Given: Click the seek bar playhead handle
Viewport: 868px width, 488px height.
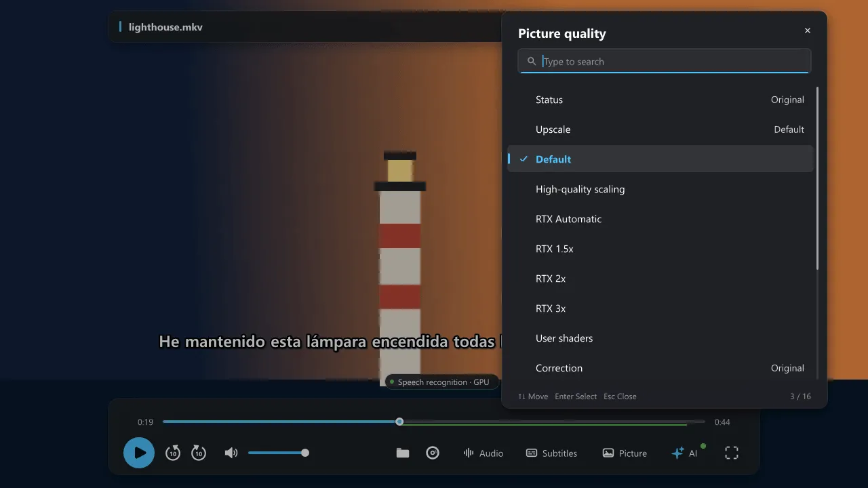Looking at the screenshot, I should click(x=399, y=422).
